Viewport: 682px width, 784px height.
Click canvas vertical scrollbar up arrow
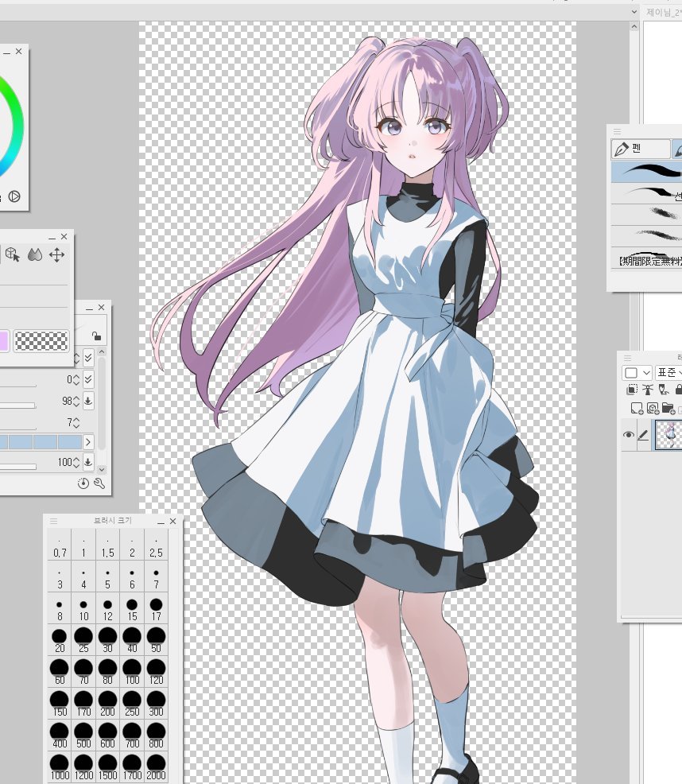pyautogui.click(x=634, y=26)
